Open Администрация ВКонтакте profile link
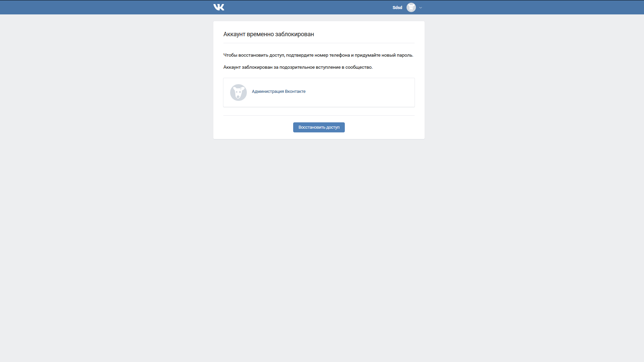This screenshot has width=644, height=362. point(278,92)
